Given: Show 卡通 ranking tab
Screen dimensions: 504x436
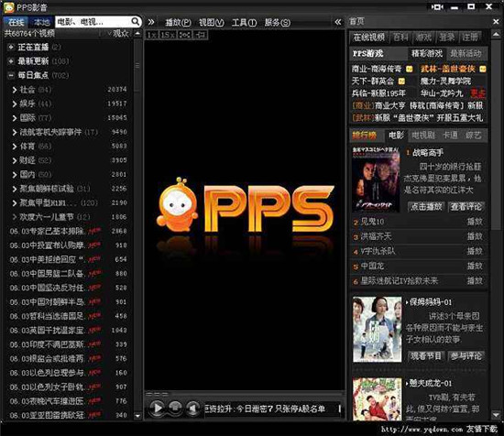Looking at the screenshot, I should pos(450,136).
